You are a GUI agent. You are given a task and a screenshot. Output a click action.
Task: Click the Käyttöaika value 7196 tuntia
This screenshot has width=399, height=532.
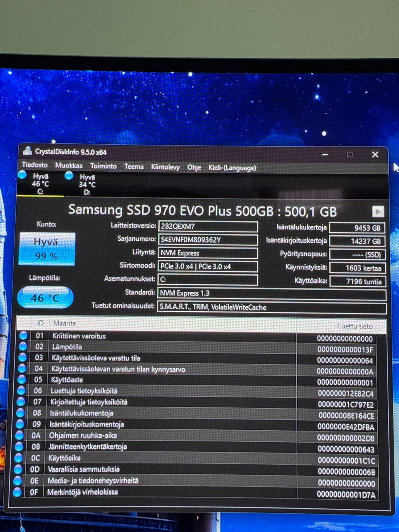357,281
